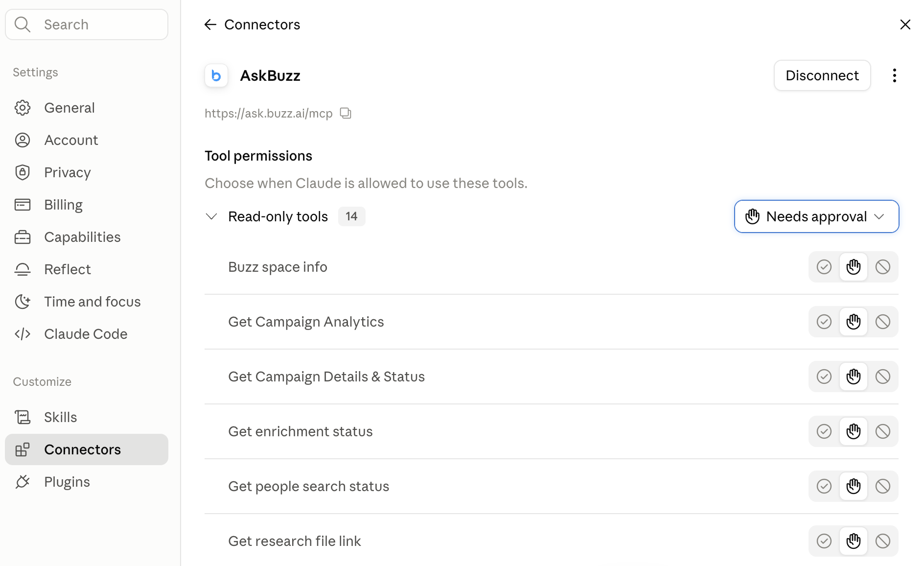Click the Read-only tools count badge
The width and height of the screenshot is (924, 566).
(351, 216)
